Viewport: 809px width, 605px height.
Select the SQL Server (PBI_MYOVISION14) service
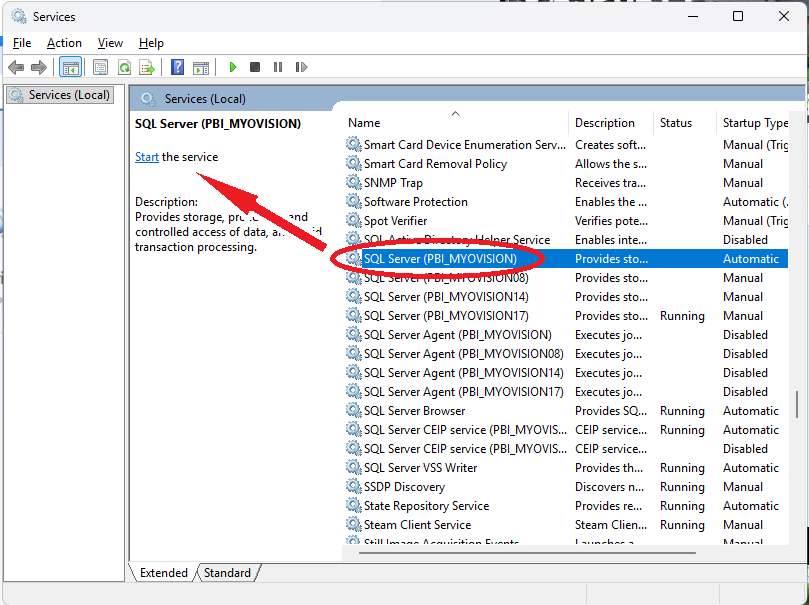446,297
